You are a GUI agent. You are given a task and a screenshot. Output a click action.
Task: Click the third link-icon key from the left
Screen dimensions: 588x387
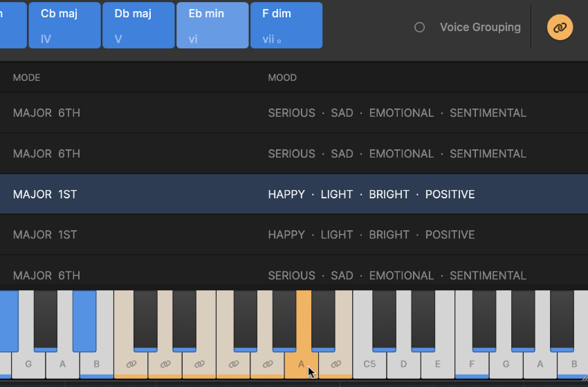(199, 364)
